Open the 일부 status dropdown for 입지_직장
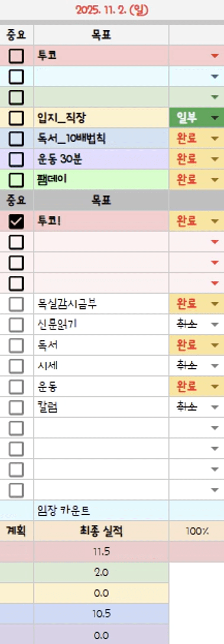 click(x=215, y=118)
